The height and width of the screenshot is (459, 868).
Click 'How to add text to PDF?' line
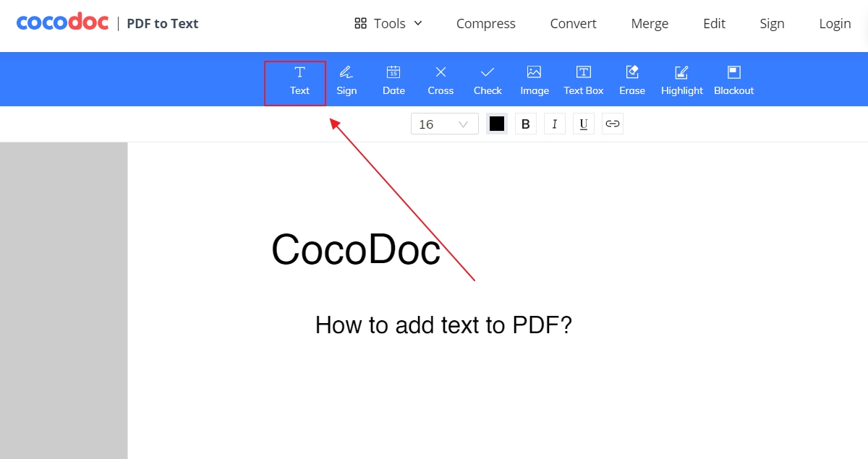click(443, 325)
